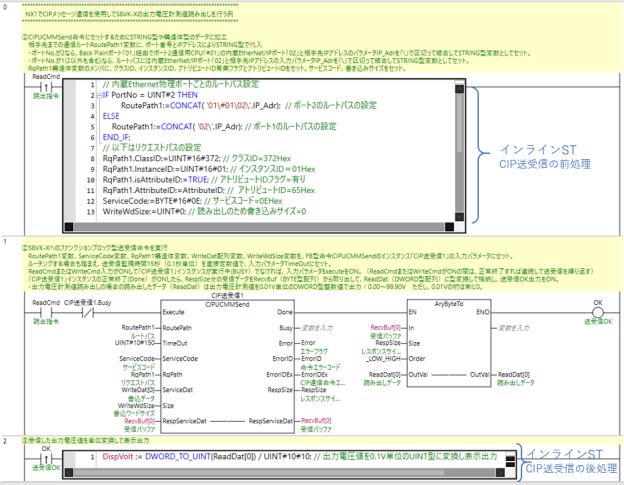Click the DispVolt assignment line in rung 2
The image size is (624, 485).
tap(300, 456)
